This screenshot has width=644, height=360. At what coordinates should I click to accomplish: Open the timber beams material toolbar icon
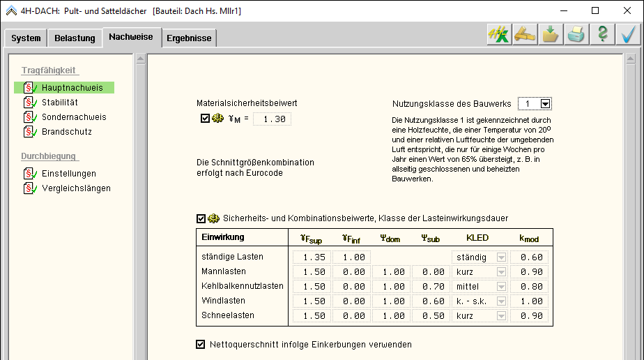point(525,35)
